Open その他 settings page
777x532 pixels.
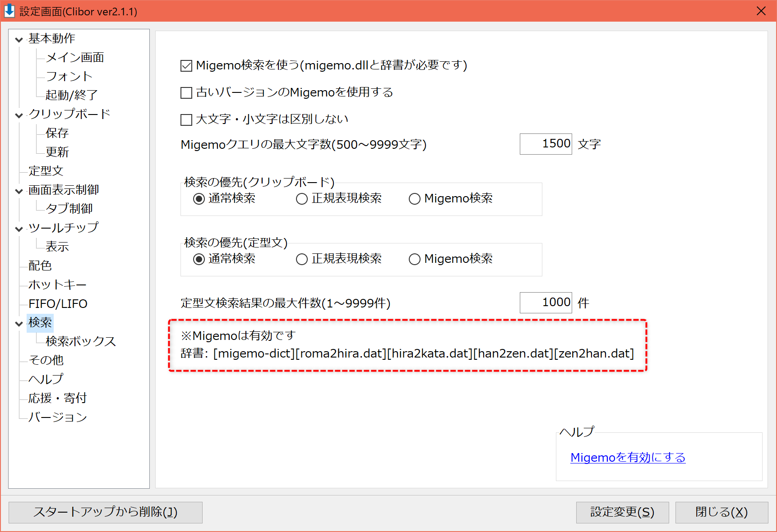46,360
